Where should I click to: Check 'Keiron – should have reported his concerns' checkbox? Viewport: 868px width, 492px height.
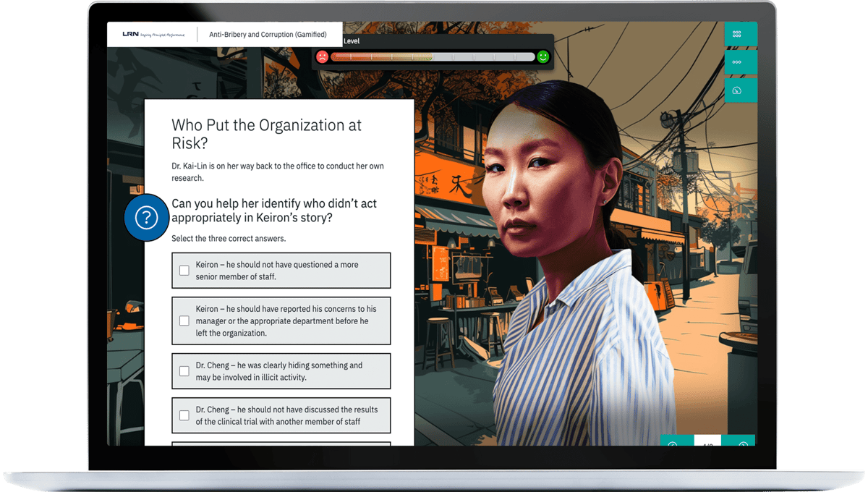click(x=184, y=321)
